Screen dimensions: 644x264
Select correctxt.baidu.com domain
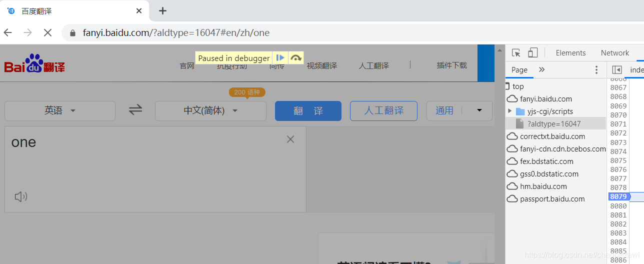point(552,136)
